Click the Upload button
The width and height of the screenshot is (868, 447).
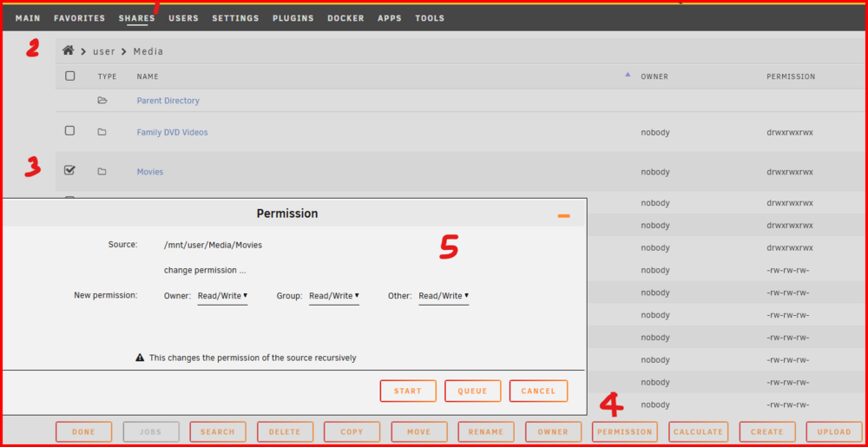point(834,431)
